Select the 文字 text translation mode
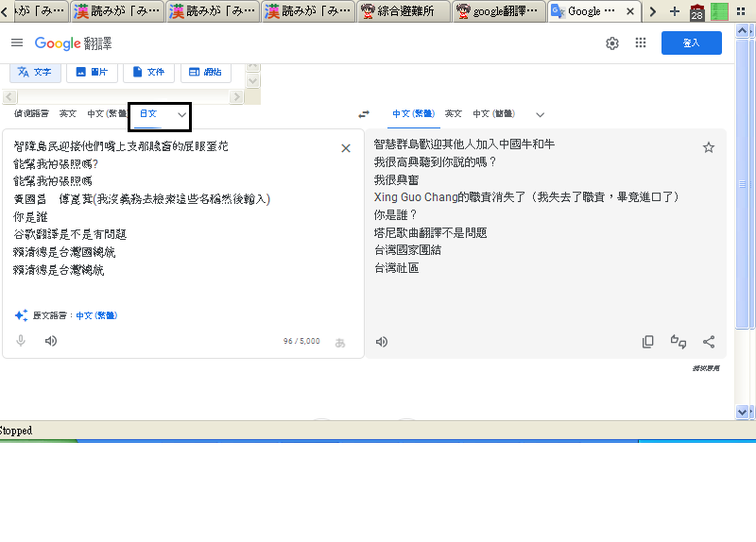756x542 pixels. click(35, 72)
